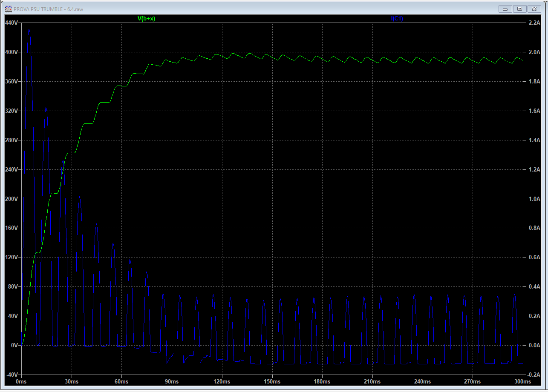Click the 2.2A right axis label
Image resolution: width=548 pixels, height=392 pixels.
click(534, 23)
